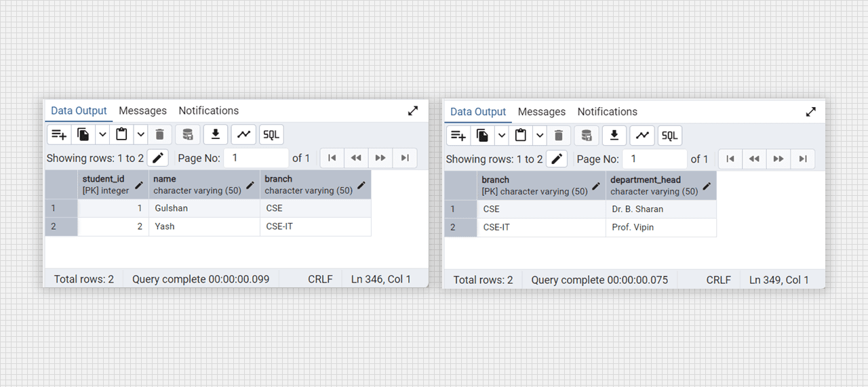Open copy options dropdown in left panel
This screenshot has width=868, height=387.
point(102,134)
